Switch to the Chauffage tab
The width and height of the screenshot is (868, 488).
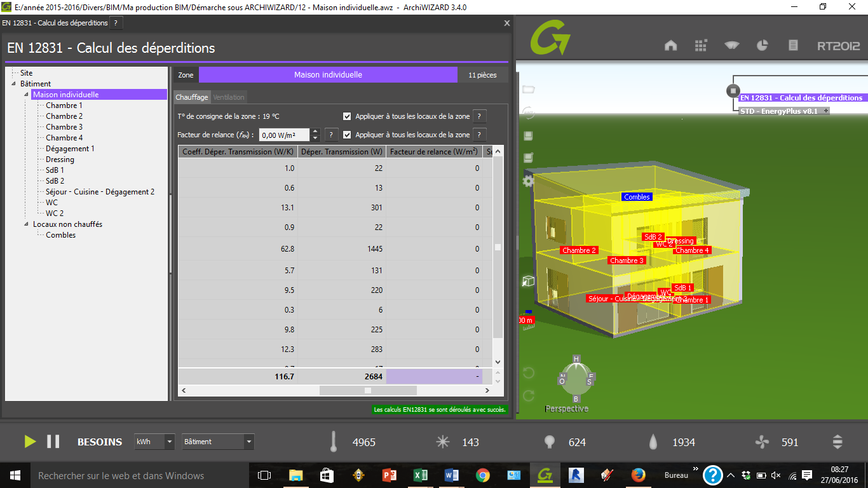(192, 97)
